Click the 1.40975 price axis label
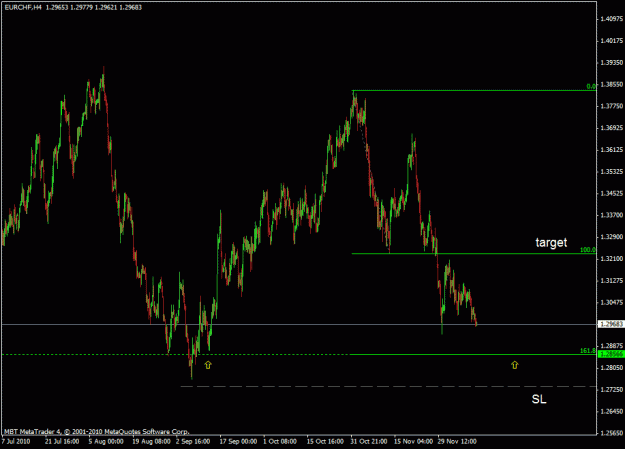The width and height of the screenshot is (625, 449). pos(612,19)
